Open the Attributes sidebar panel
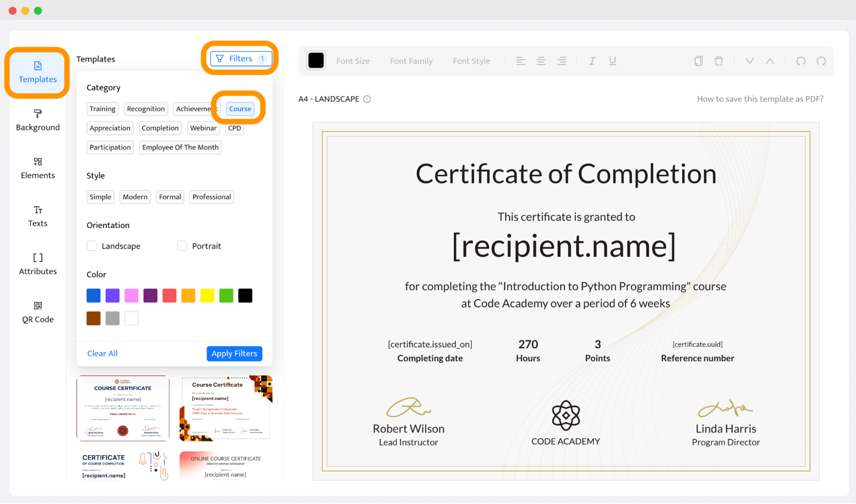This screenshot has height=504, width=856. pyautogui.click(x=38, y=264)
